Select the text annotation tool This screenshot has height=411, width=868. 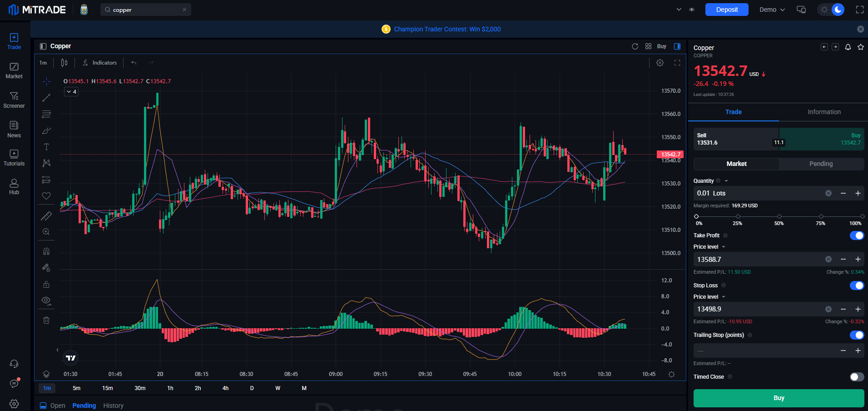[x=46, y=147]
